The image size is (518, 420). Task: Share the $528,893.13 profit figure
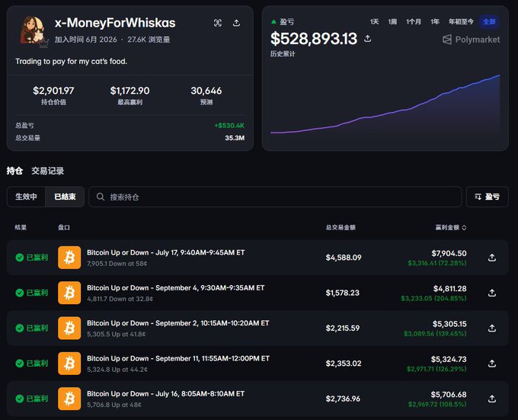coord(367,39)
